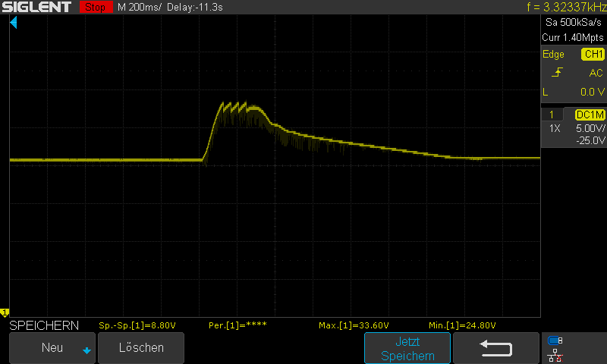Click the 5.00V/ vertical scale value
The width and height of the screenshot is (607, 364).
click(590, 128)
